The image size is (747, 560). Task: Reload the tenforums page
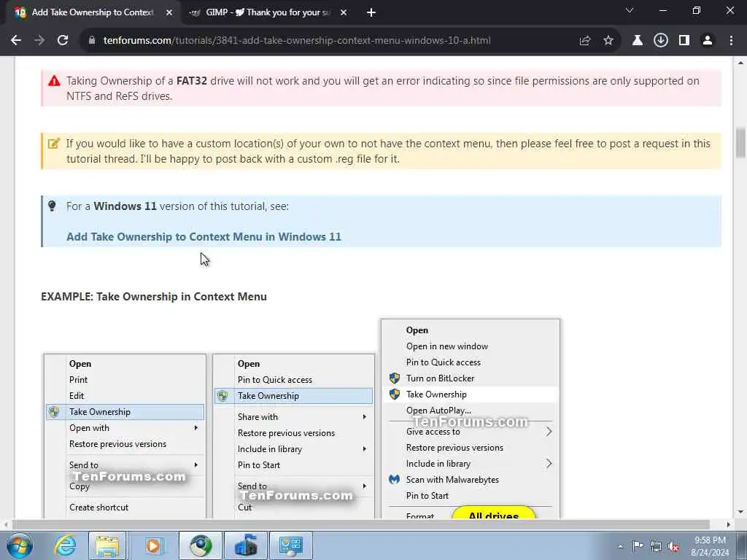click(63, 41)
